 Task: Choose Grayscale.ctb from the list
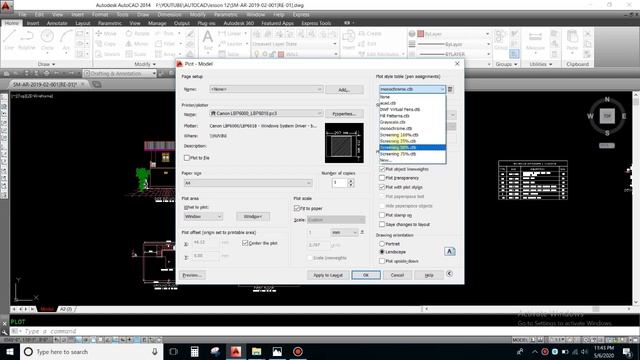pos(412,122)
